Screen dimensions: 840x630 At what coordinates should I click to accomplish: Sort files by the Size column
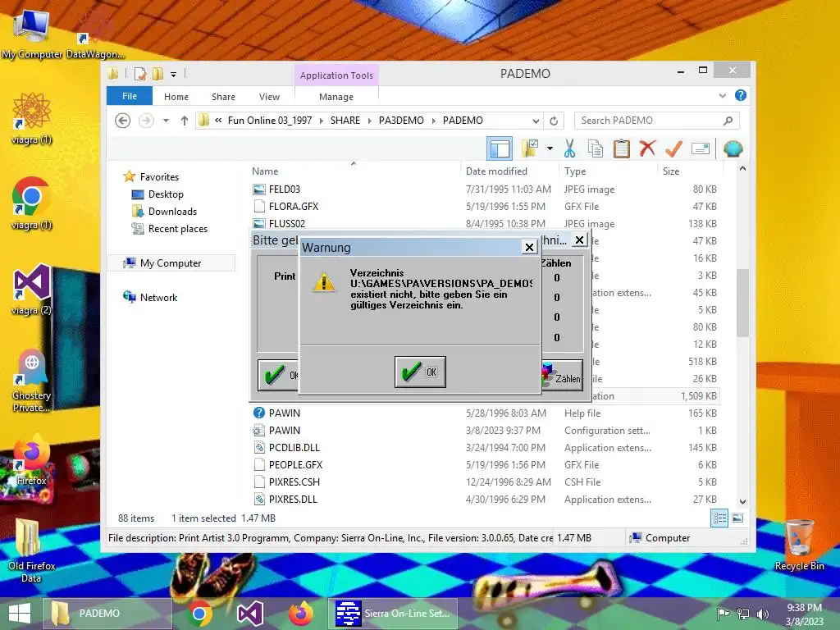tap(690, 171)
